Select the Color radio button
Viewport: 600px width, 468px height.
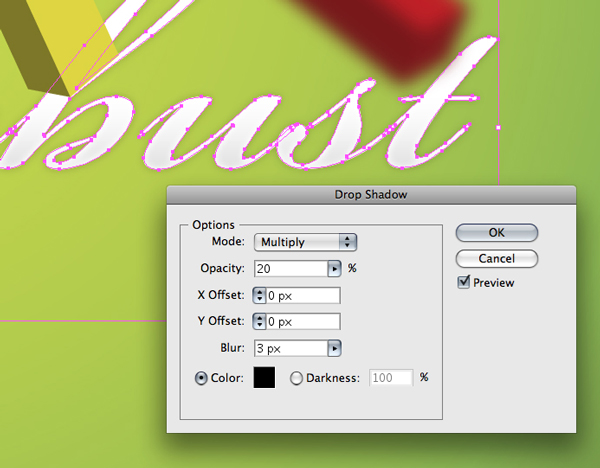tap(201, 378)
